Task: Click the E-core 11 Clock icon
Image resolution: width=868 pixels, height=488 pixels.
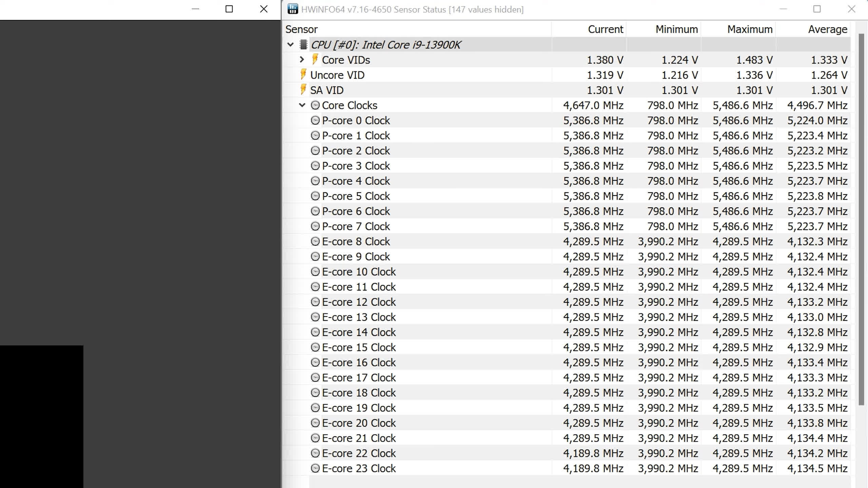Action: pyautogui.click(x=315, y=287)
